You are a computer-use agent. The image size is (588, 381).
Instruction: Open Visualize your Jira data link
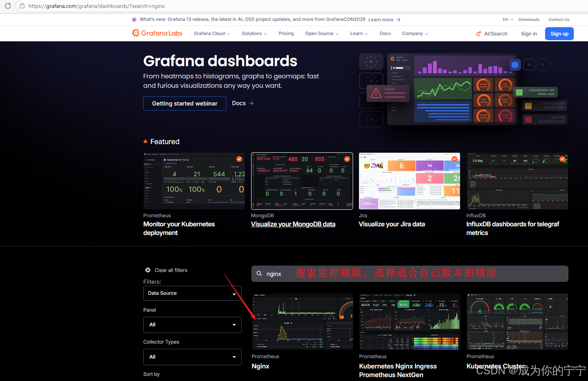[x=392, y=224]
